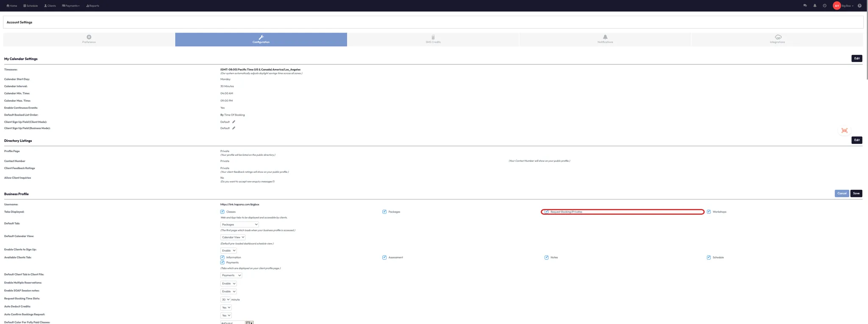Viewport: 868px width, 324px height.
Task: Click the help question mark icon
Action: [x=860, y=6]
